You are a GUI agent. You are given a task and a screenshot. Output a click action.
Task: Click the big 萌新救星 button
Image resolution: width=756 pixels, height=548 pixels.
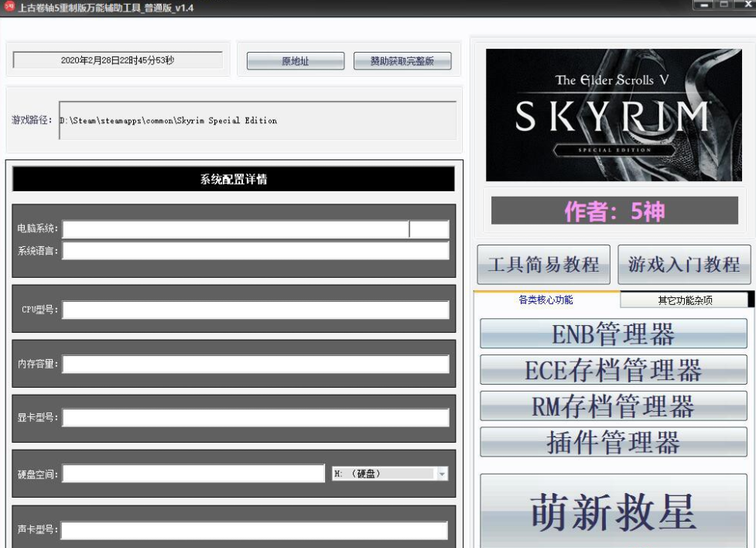point(614,512)
